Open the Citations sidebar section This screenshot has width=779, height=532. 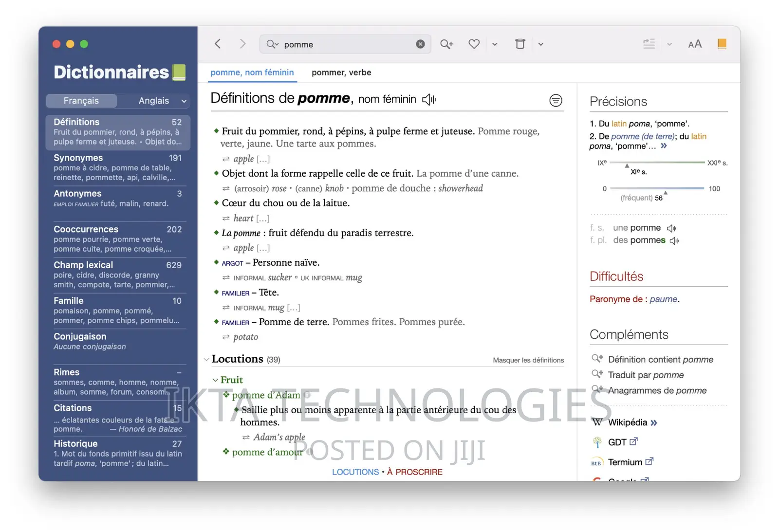pyautogui.click(x=118, y=418)
